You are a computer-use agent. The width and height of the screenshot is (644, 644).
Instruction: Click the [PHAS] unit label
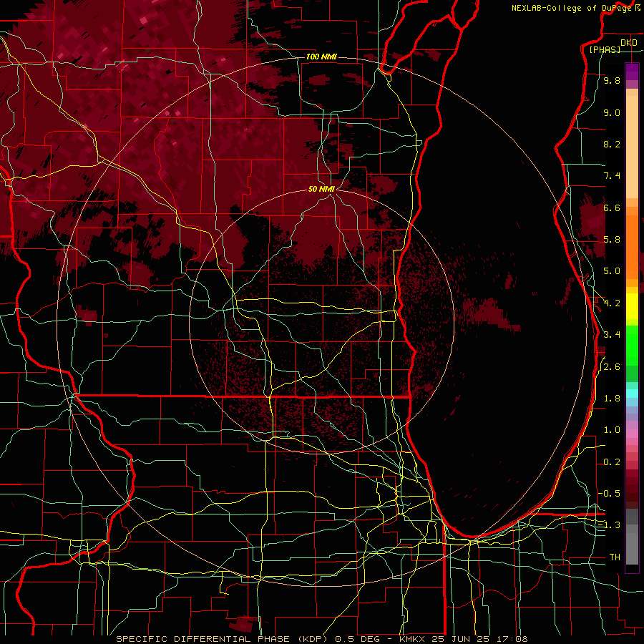tap(605, 50)
